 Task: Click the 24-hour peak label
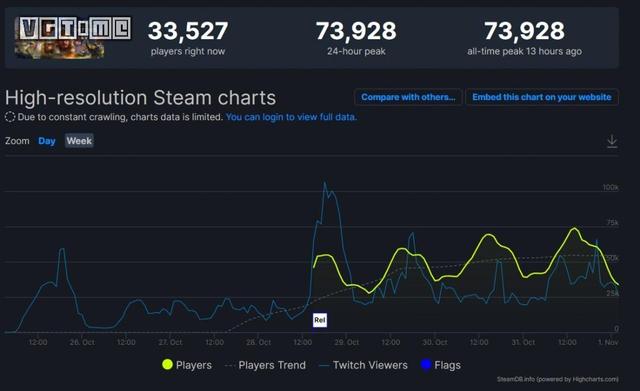[356, 51]
